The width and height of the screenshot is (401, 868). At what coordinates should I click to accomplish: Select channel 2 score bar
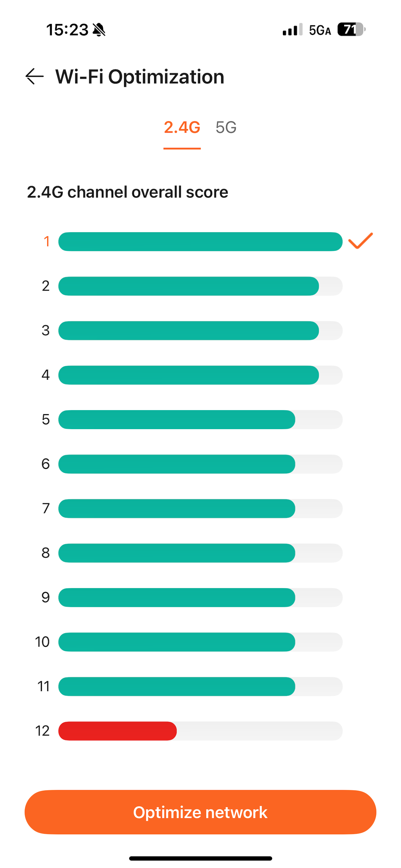click(x=200, y=286)
